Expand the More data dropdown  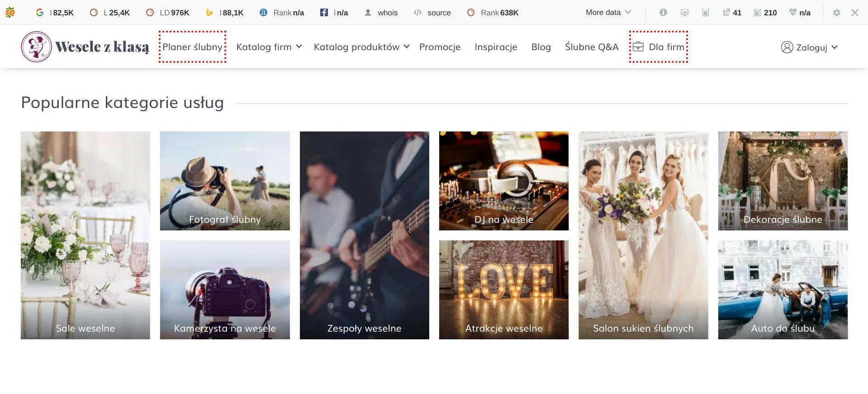point(608,13)
